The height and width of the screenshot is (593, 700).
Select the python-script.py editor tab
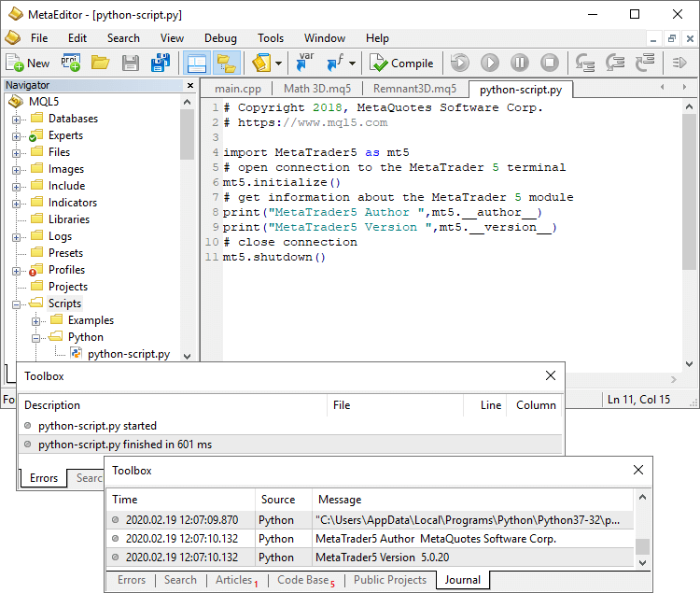pyautogui.click(x=521, y=90)
